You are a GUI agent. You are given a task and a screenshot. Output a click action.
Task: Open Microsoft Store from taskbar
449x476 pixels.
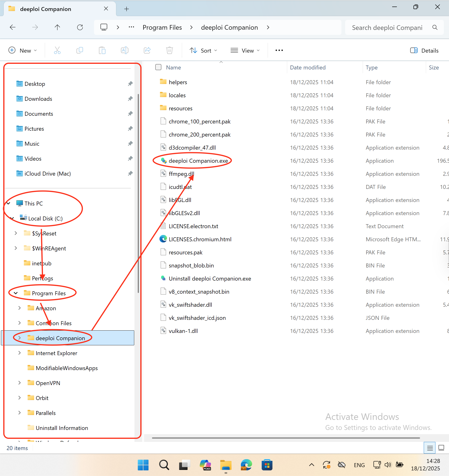pos(267,465)
